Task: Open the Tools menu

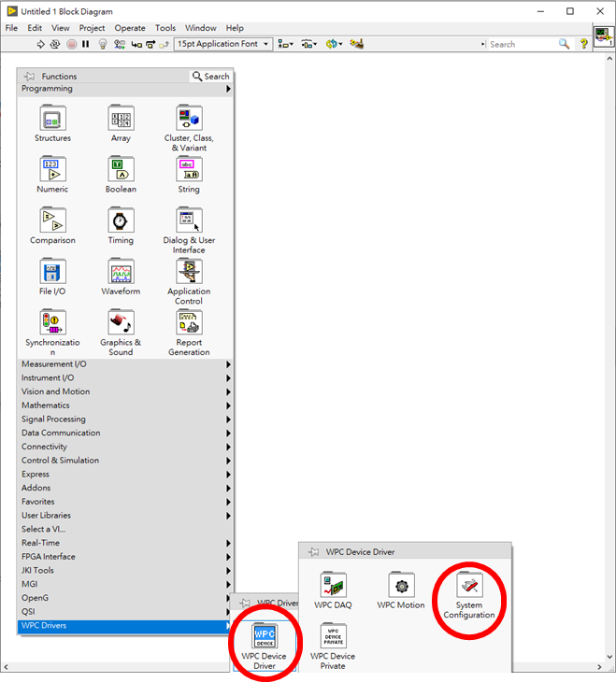Action: pos(165,28)
